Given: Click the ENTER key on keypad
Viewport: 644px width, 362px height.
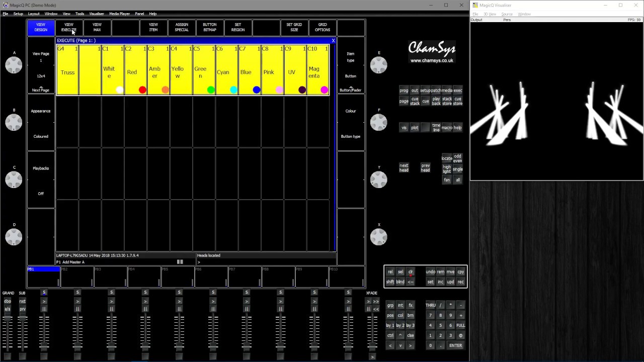Looking at the screenshot, I should (455, 345).
